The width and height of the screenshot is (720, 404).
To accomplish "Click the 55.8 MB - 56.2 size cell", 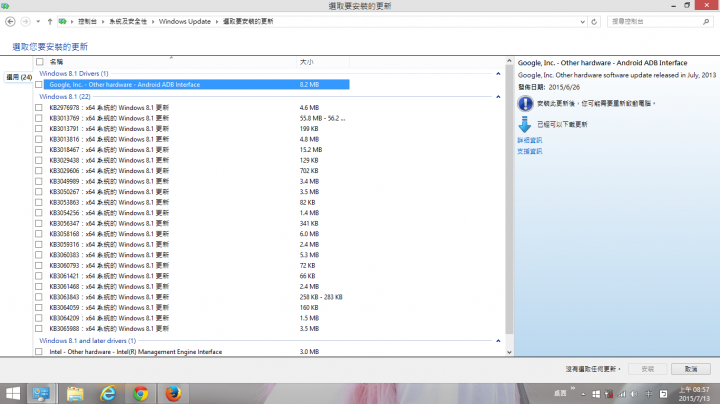I will (322, 118).
